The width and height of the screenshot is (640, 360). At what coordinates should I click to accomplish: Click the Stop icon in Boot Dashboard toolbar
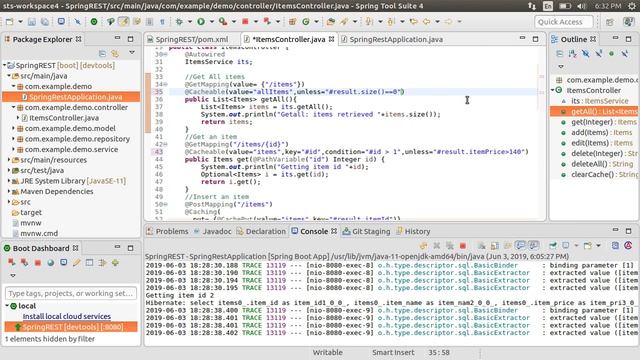point(38,262)
